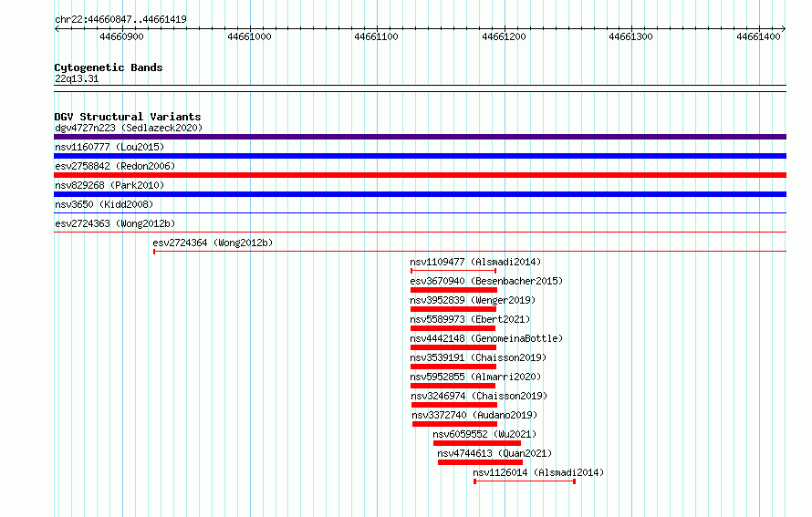
Task: Click the chr22:44660847..44661419 coordinates label
Action: tap(120, 19)
